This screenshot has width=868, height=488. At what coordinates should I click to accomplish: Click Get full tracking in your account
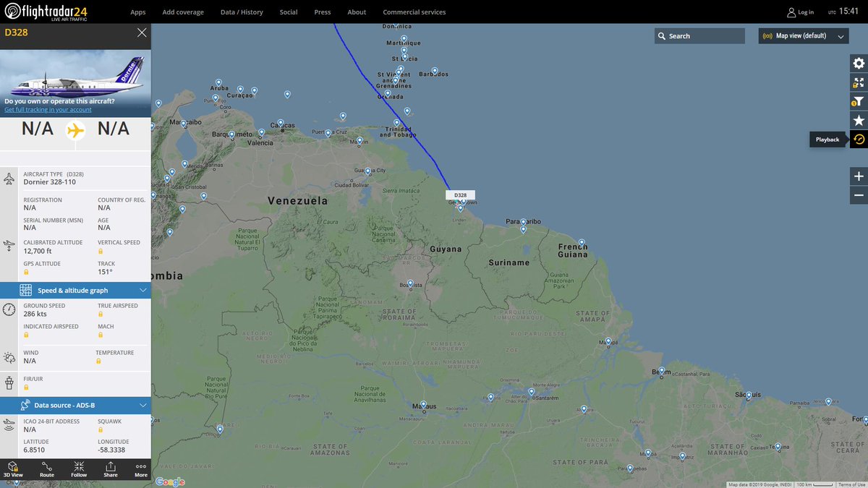(x=48, y=110)
